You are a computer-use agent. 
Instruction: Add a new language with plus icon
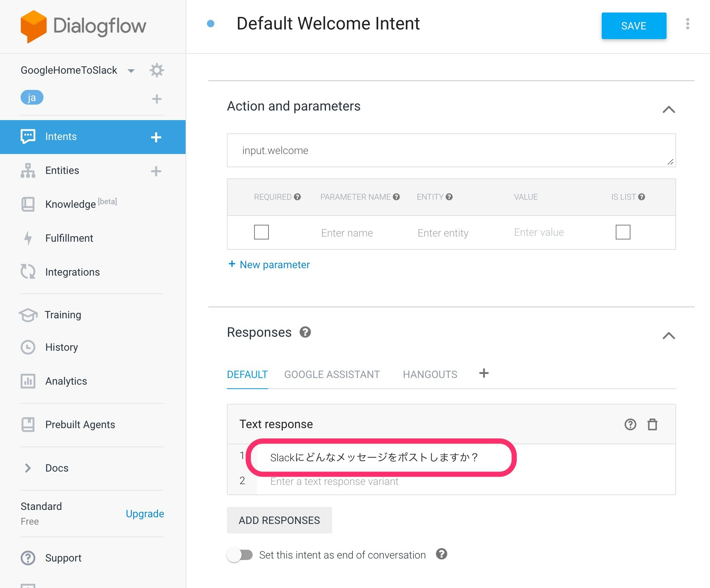pos(157,99)
